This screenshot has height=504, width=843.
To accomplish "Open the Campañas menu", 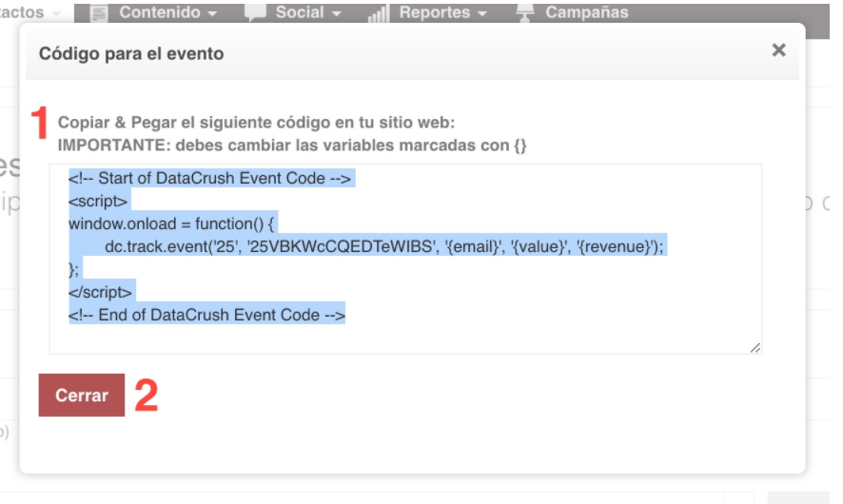I will (586, 12).
